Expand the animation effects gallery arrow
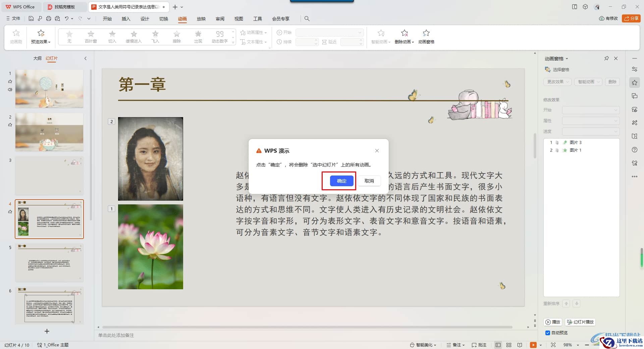Viewport: 644px width, 349px height. click(x=233, y=42)
